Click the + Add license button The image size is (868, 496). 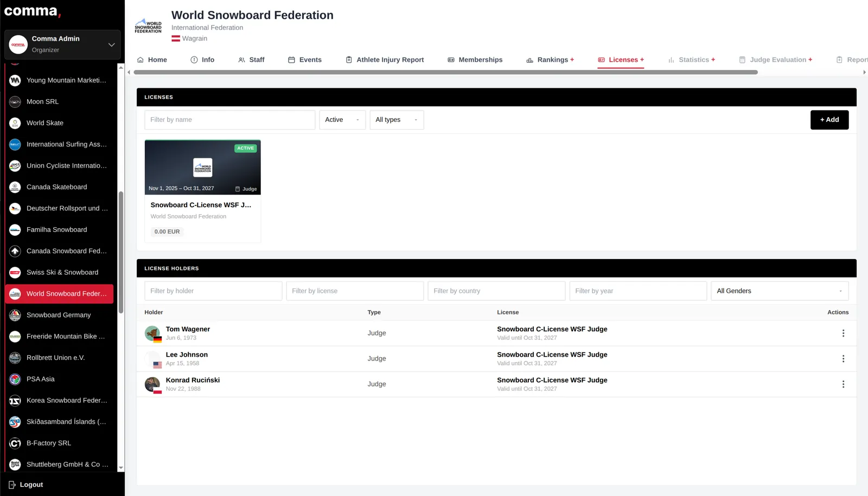coord(829,120)
